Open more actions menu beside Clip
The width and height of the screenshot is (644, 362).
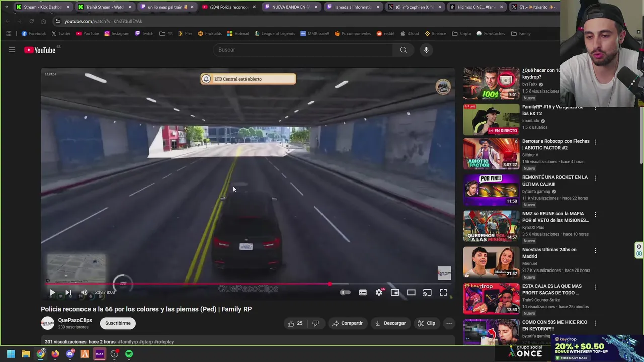click(x=449, y=323)
